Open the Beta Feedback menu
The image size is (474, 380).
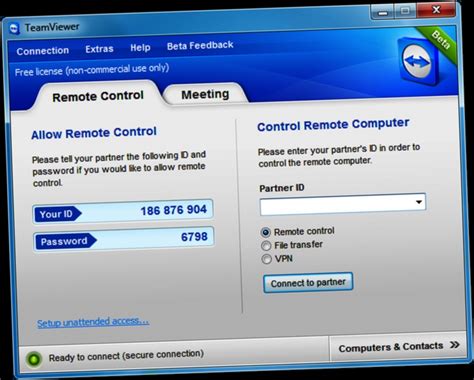tap(200, 45)
